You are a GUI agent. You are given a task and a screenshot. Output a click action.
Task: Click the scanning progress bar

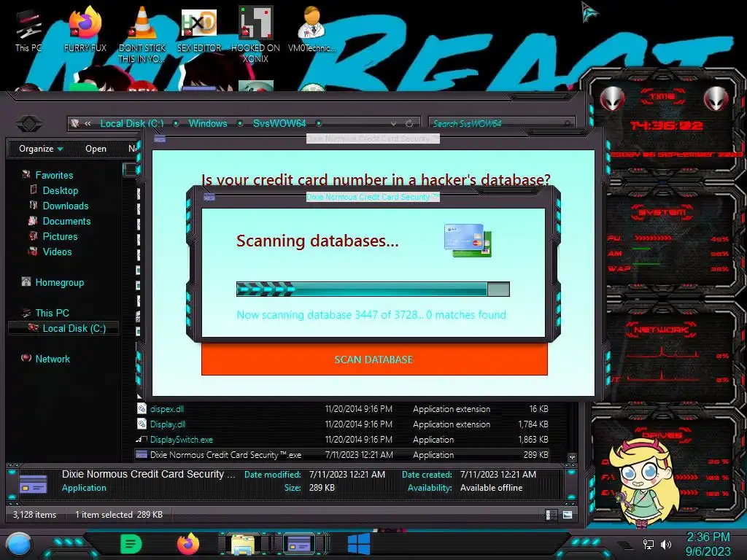(x=373, y=289)
